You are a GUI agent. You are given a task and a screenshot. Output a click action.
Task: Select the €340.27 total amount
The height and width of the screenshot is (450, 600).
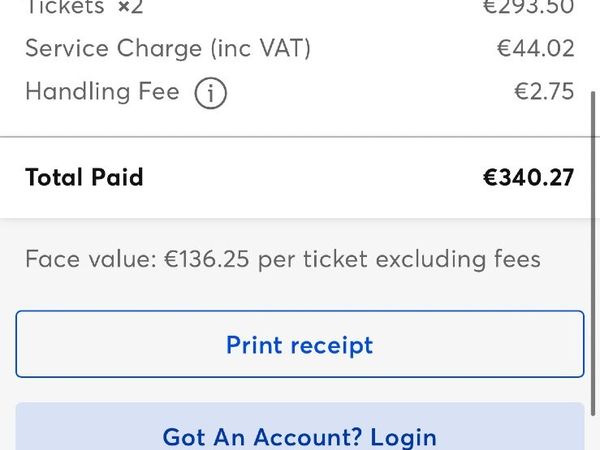click(528, 178)
